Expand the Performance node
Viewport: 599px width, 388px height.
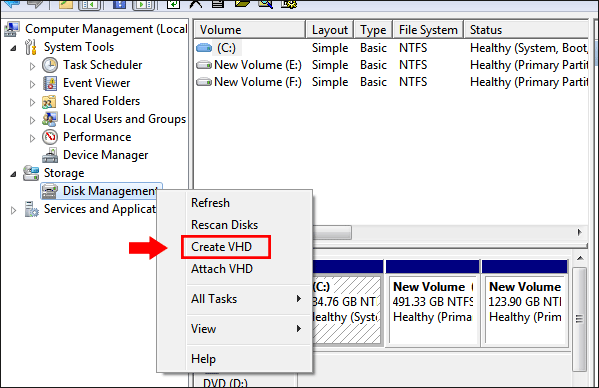tap(32, 138)
